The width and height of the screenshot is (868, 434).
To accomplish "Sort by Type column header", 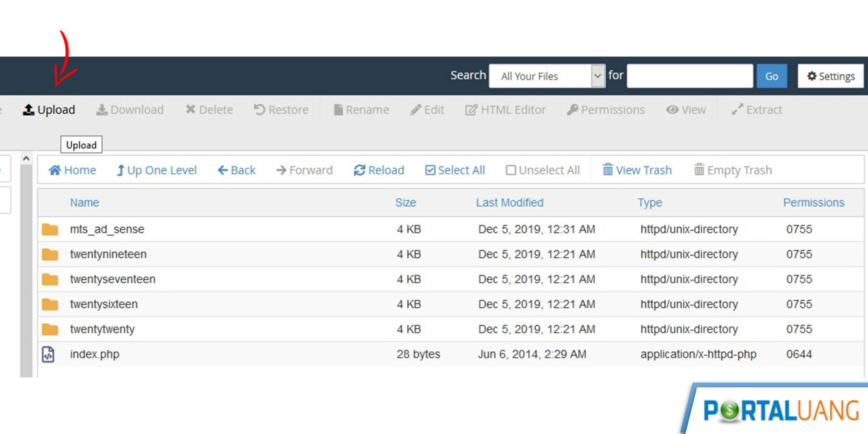I will tap(650, 203).
